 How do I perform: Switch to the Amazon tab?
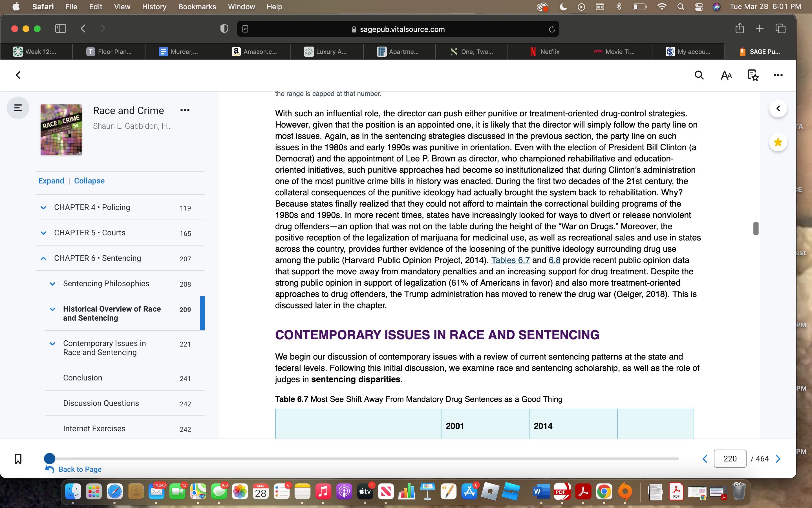[254, 51]
